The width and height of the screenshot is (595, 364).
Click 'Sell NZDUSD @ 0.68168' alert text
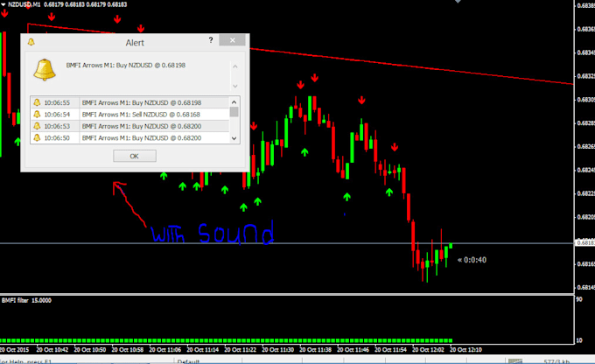[166, 115]
